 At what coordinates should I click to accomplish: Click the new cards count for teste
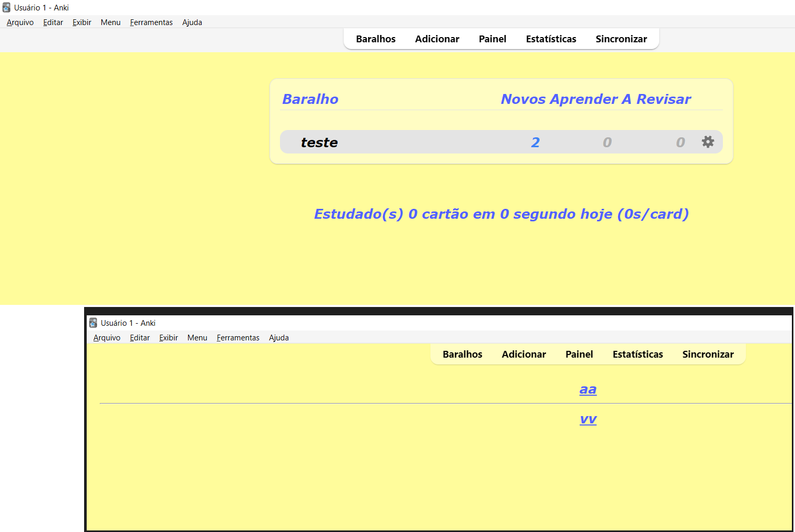tap(535, 143)
